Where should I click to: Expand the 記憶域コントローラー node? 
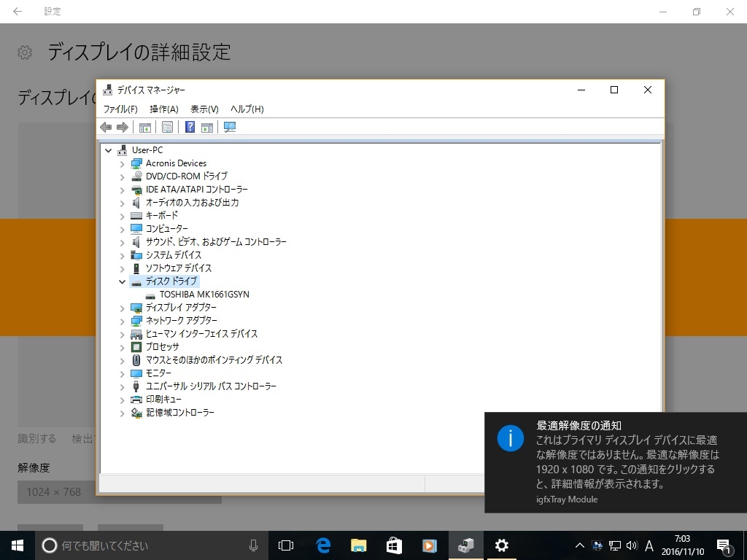(x=123, y=414)
